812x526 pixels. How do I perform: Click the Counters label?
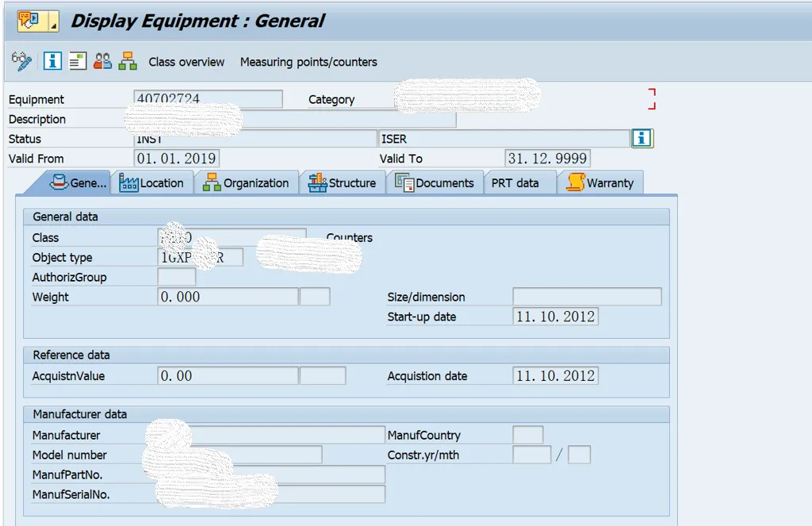point(350,237)
